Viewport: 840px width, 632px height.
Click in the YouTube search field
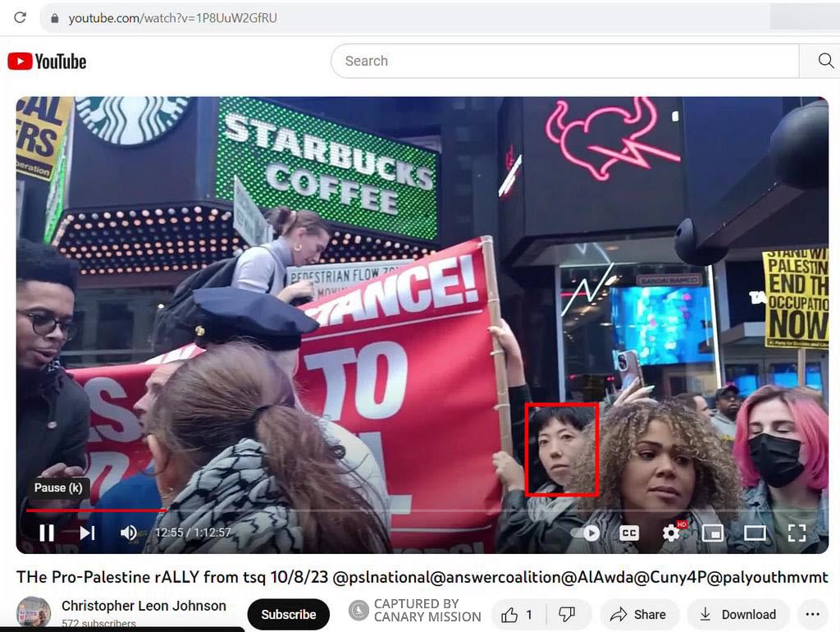[566, 60]
